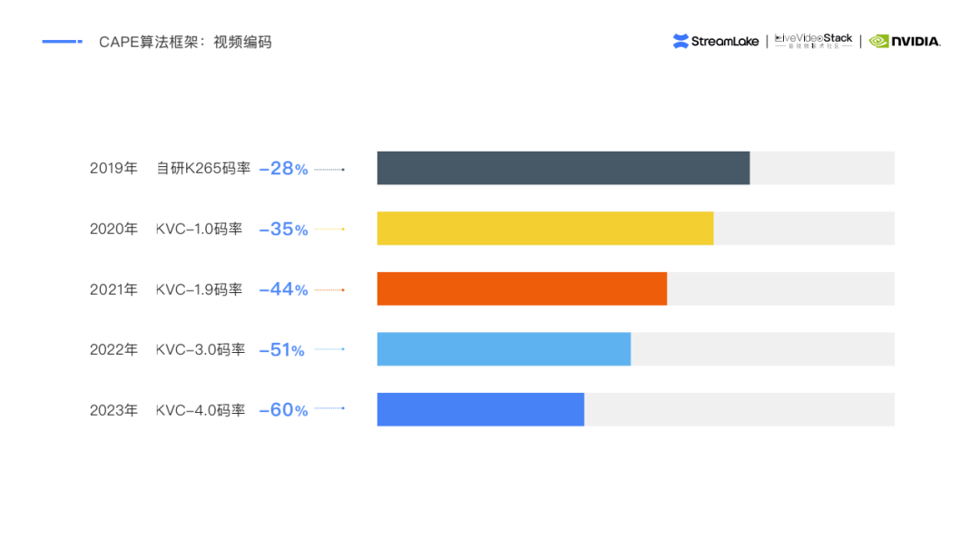Click the -60% value label
This screenshot has height=549, width=980.
point(283,410)
